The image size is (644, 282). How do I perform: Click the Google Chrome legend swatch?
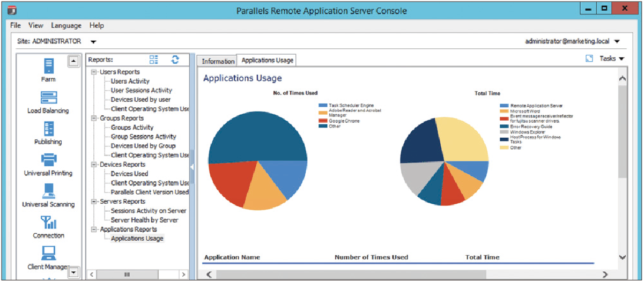[322, 121]
